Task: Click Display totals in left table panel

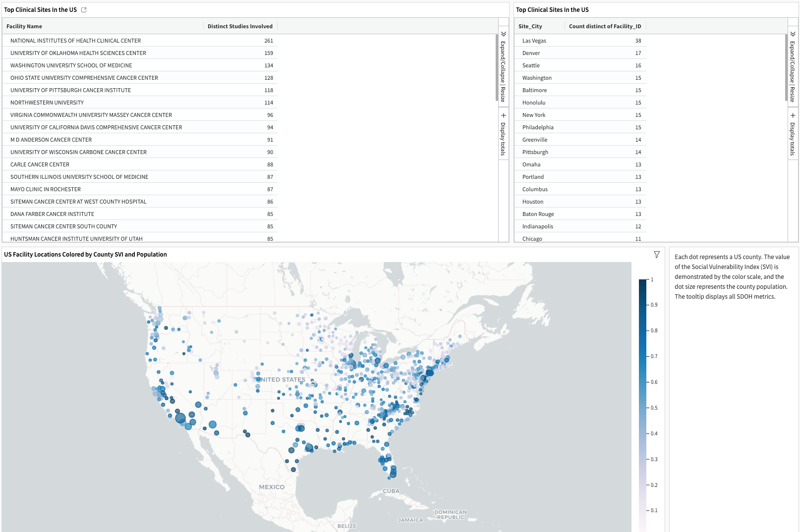Action: 503,139
